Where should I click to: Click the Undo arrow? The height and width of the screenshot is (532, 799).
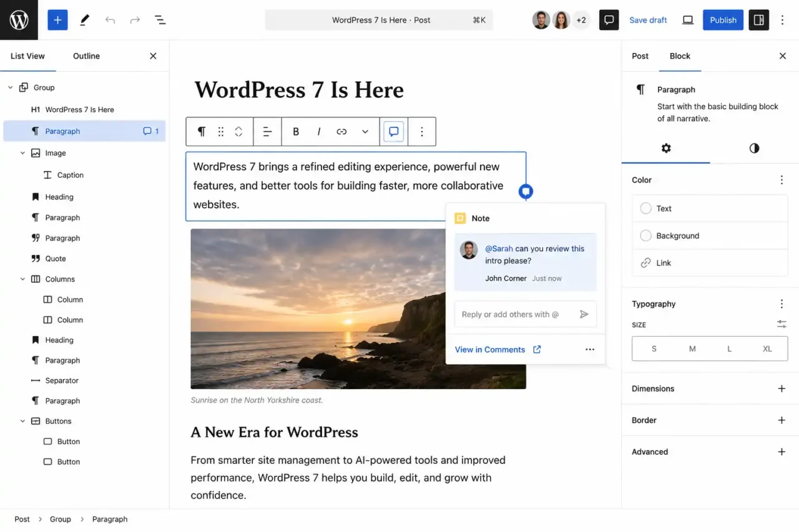click(x=110, y=20)
